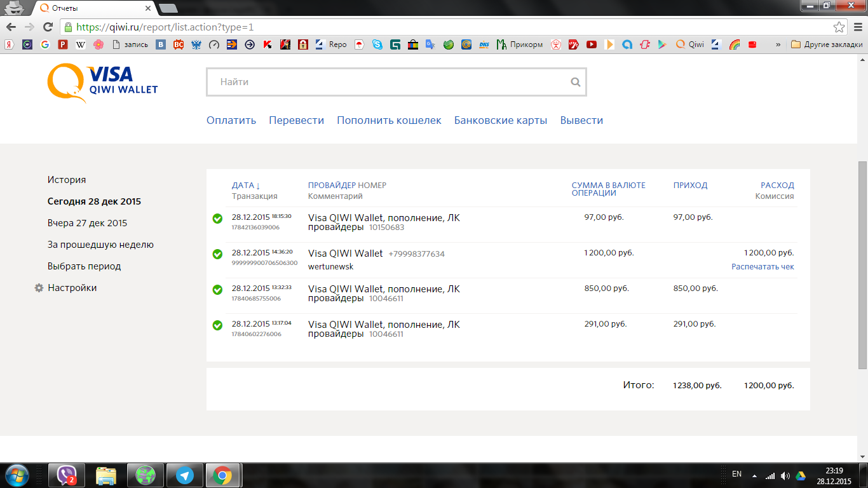Click Выбрать период link
Viewport: 868px width, 488px height.
pos(84,266)
